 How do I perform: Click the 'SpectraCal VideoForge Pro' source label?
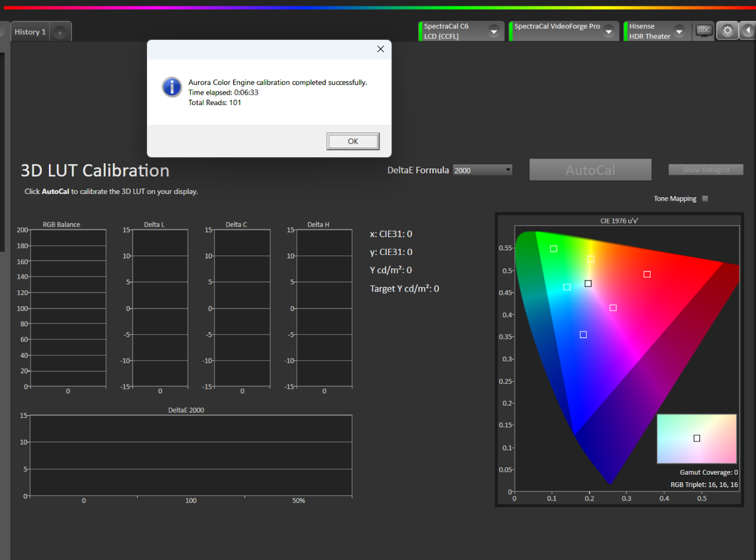[557, 26]
